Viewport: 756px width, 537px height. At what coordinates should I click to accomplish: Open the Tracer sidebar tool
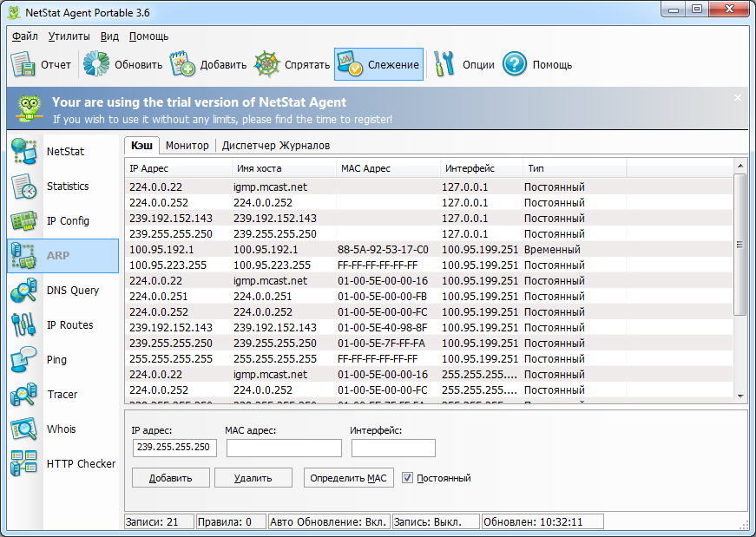[x=62, y=395]
